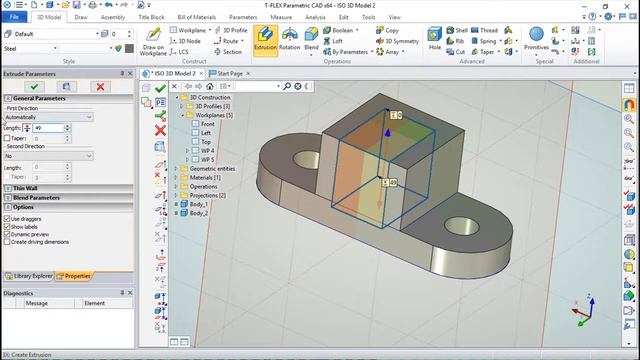Click the By Parameters button
640x360 pixels.
click(x=347, y=52)
